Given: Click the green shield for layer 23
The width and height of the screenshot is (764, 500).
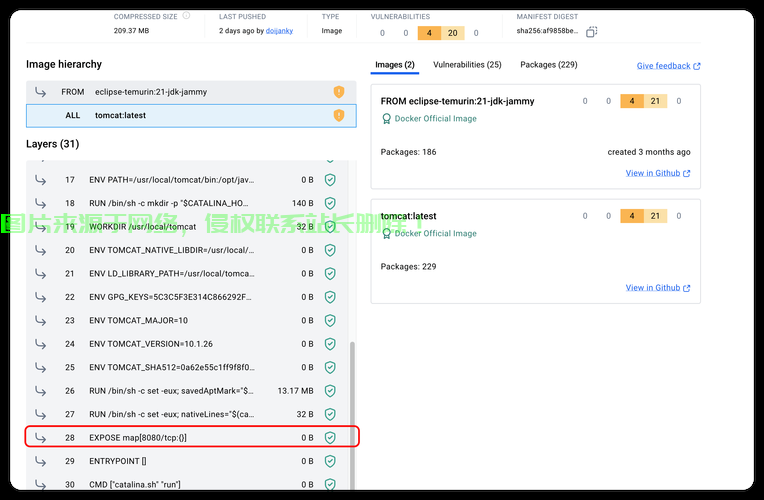Looking at the screenshot, I should pyautogui.click(x=330, y=320).
